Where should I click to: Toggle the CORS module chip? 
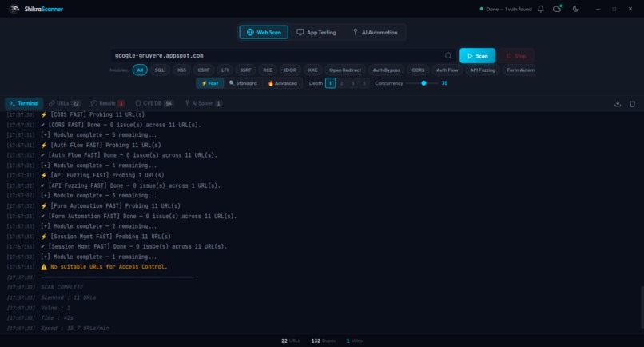[418, 70]
